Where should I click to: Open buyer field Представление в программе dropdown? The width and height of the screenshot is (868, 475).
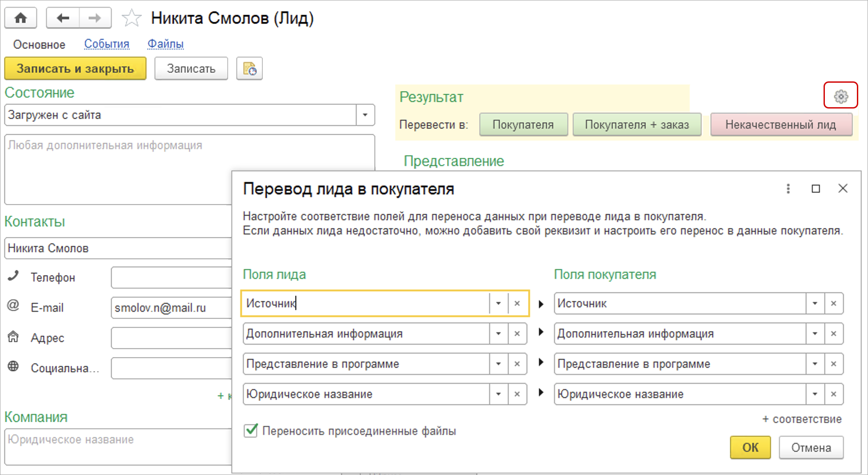[815, 364]
